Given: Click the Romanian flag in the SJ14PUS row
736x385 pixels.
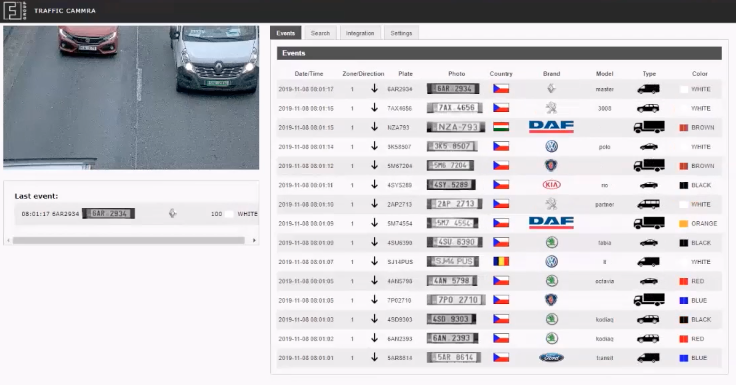Looking at the screenshot, I should (501, 262).
